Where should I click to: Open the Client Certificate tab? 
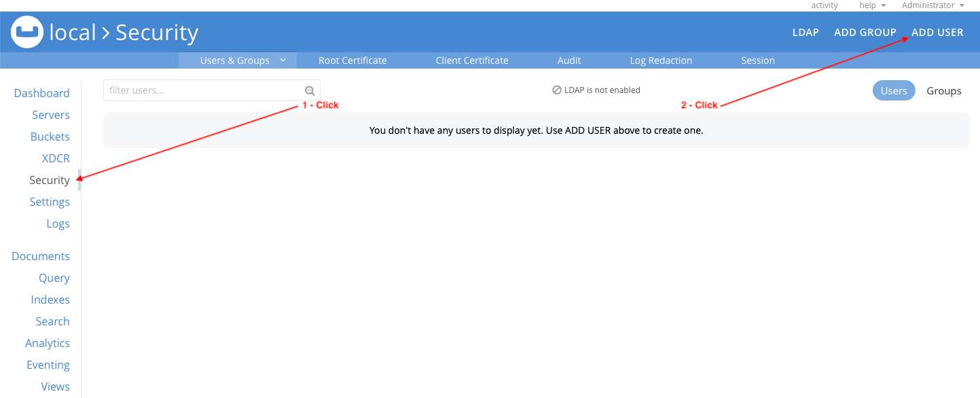472,60
